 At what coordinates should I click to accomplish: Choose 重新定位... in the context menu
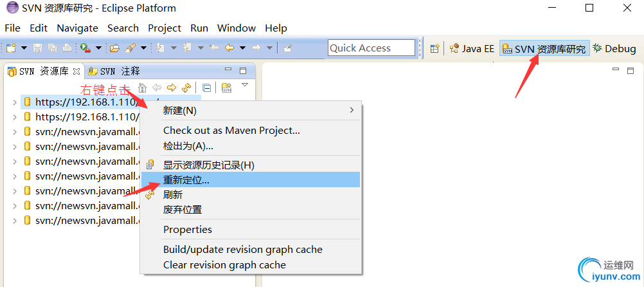tap(251, 180)
